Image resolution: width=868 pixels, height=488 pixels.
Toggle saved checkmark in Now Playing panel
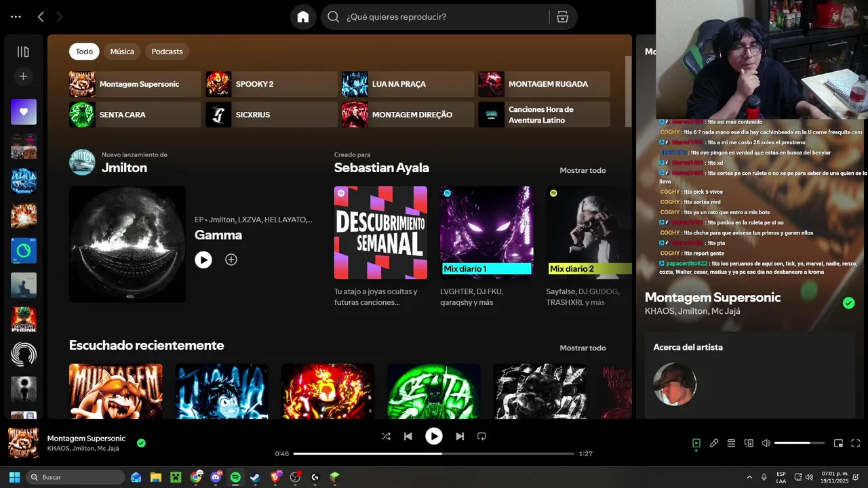click(x=848, y=303)
